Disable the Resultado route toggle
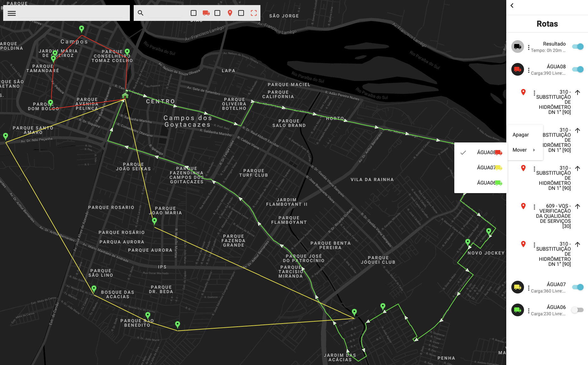The image size is (588, 365). click(x=578, y=47)
